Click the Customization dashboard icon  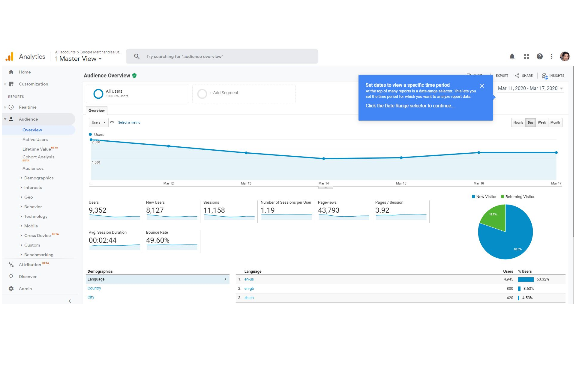coord(11,84)
